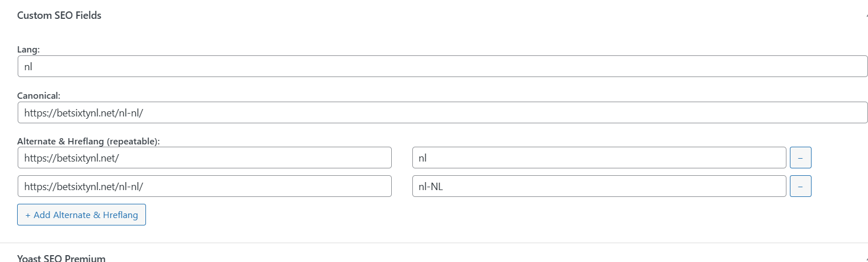Remove the nl-NL hreflang row
868x262 pixels.
pos(800,186)
